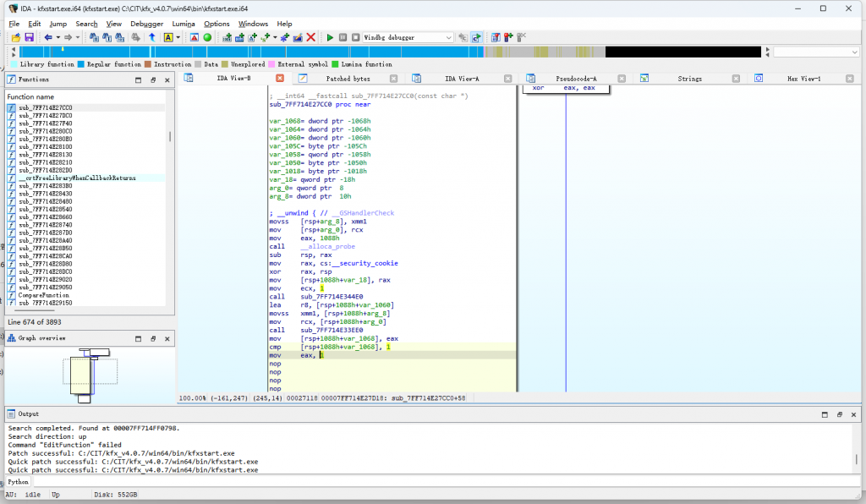
Task: Click the open file folder icon
Action: [x=15, y=38]
